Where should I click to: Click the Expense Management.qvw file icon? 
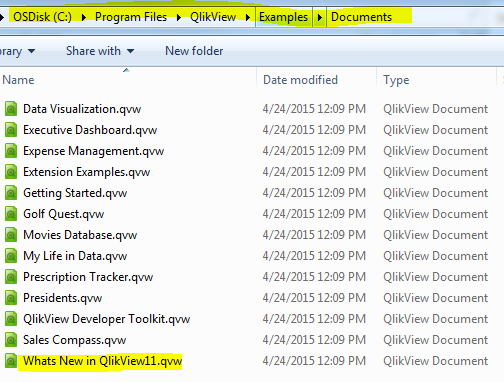(11, 151)
